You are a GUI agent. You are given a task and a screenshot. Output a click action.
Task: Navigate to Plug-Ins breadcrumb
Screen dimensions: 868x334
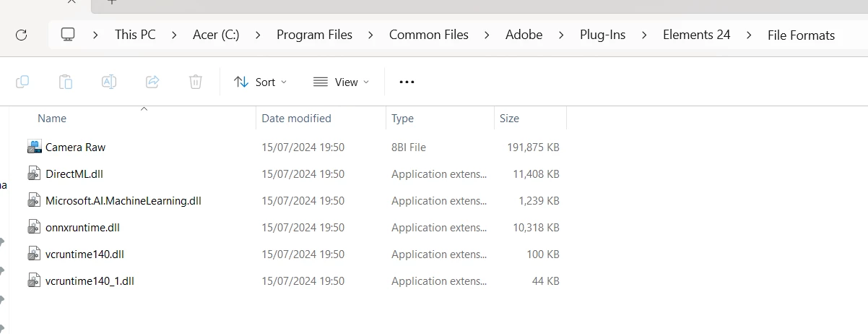pos(602,35)
